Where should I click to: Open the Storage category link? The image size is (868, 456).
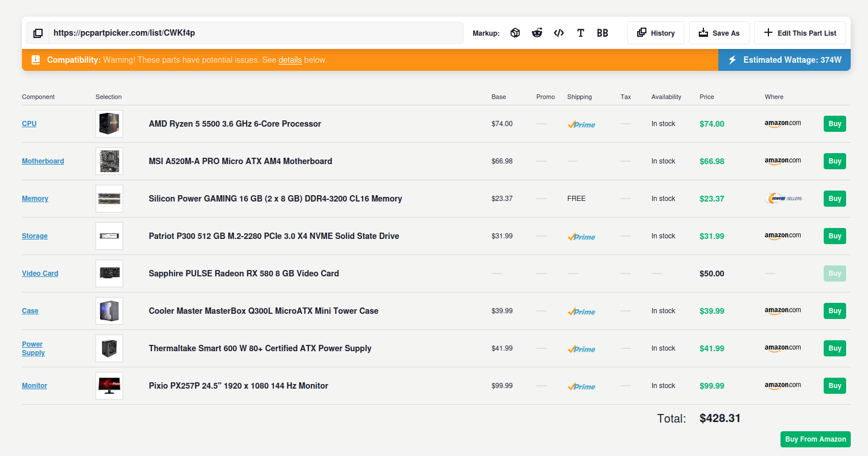[x=35, y=236]
